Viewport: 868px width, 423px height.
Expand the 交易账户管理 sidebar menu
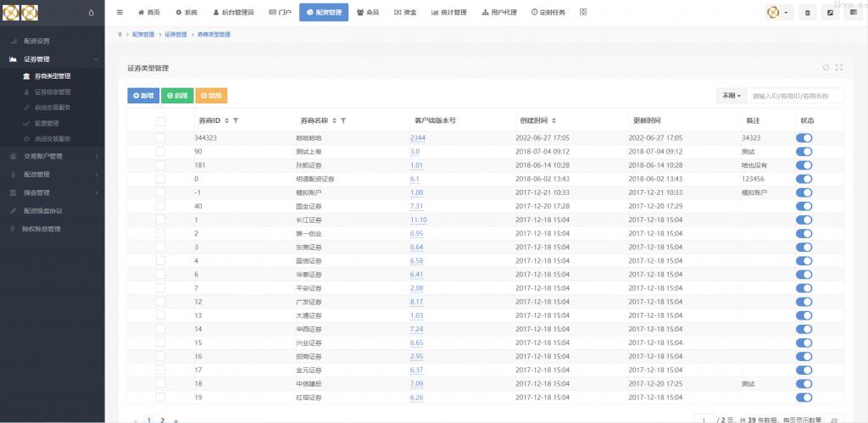click(x=53, y=156)
